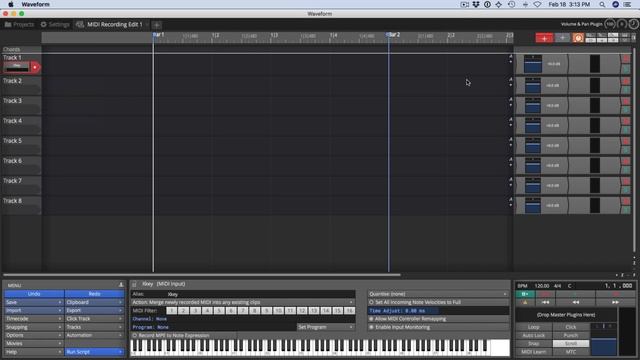Viewport: 640px width, 360px height.
Task: Click the transport play button
Action: click(x=576, y=294)
